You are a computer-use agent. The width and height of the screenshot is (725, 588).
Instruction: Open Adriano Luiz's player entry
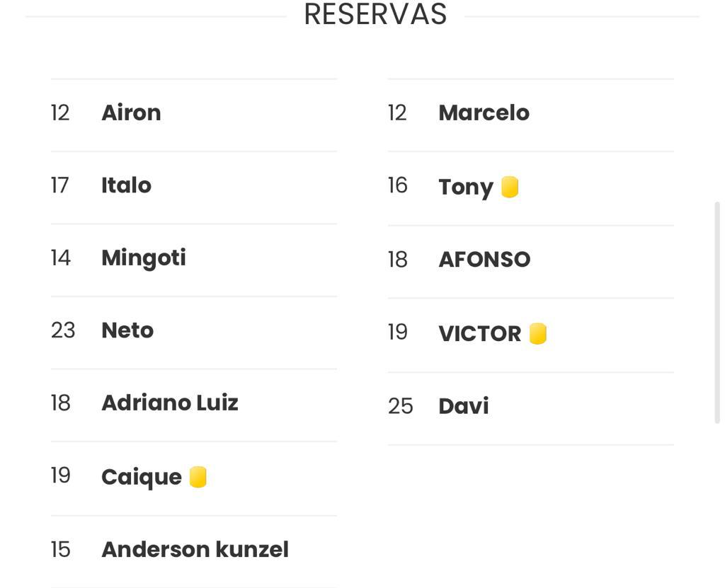[x=170, y=403]
